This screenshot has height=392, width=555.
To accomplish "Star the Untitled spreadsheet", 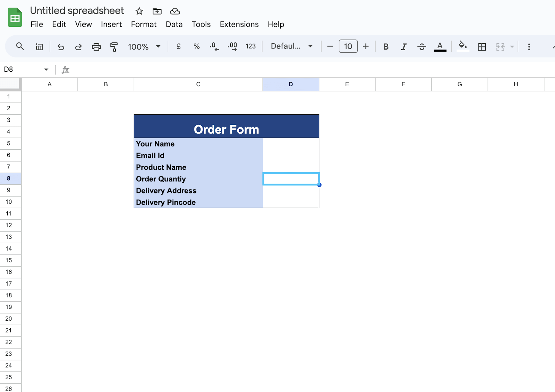I will (x=139, y=11).
